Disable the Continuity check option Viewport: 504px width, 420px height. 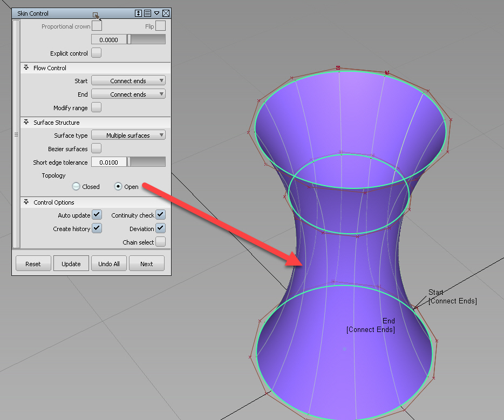click(x=160, y=214)
